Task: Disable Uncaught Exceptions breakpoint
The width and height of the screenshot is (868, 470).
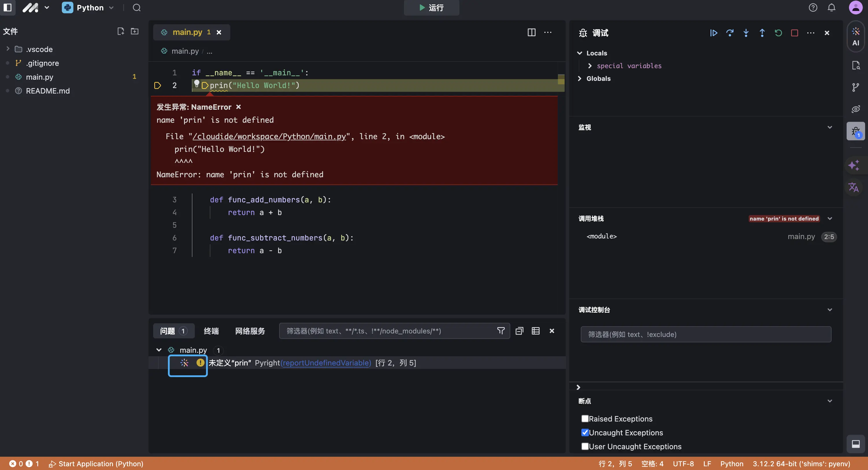Action: click(585, 432)
